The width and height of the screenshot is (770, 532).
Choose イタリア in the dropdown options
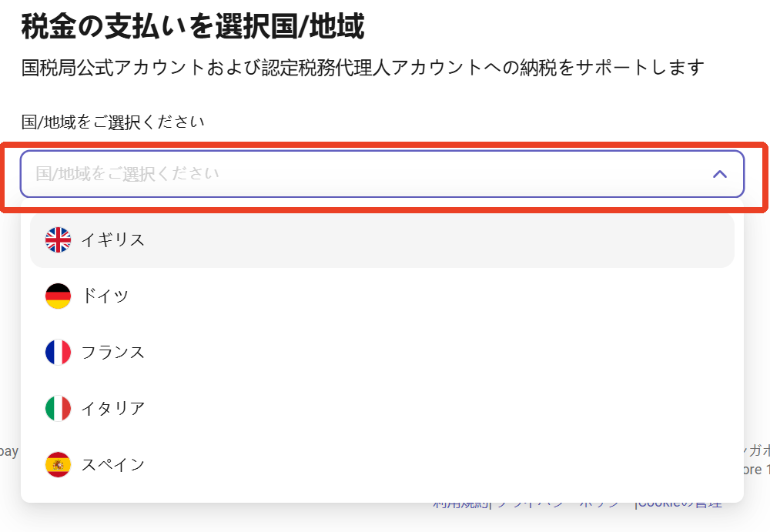113,409
